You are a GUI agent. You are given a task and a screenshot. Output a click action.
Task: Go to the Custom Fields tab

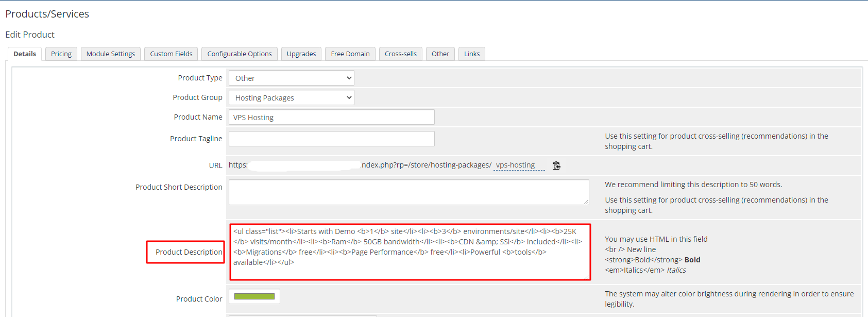[x=171, y=54]
